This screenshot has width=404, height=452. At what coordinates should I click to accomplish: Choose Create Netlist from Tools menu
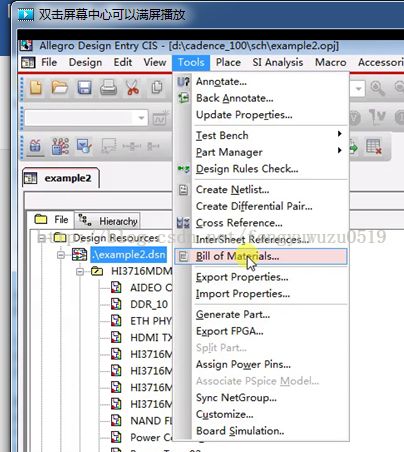(232, 190)
